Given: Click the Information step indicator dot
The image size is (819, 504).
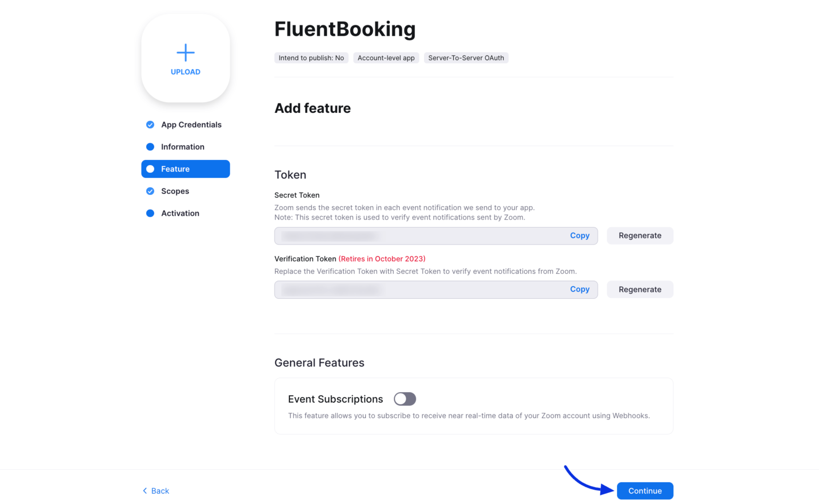Looking at the screenshot, I should click(150, 147).
